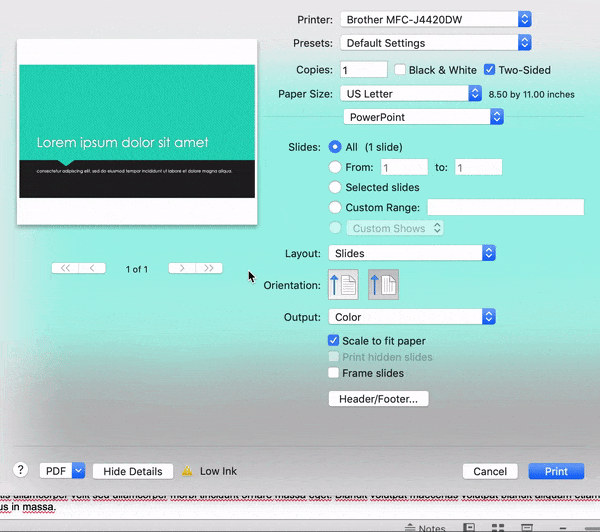Click Cancel button
The width and height of the screenshot is (600, 532).
(490, 471)
